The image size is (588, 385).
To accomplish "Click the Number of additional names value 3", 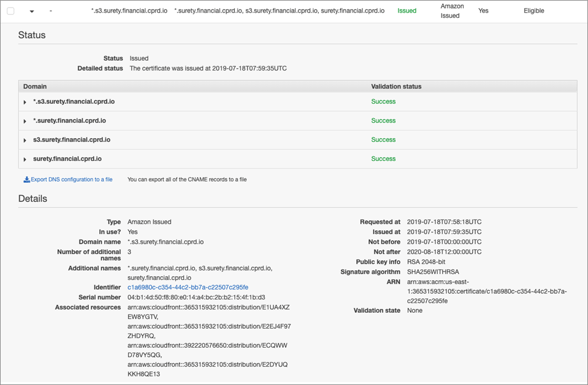I will (129, 252).
